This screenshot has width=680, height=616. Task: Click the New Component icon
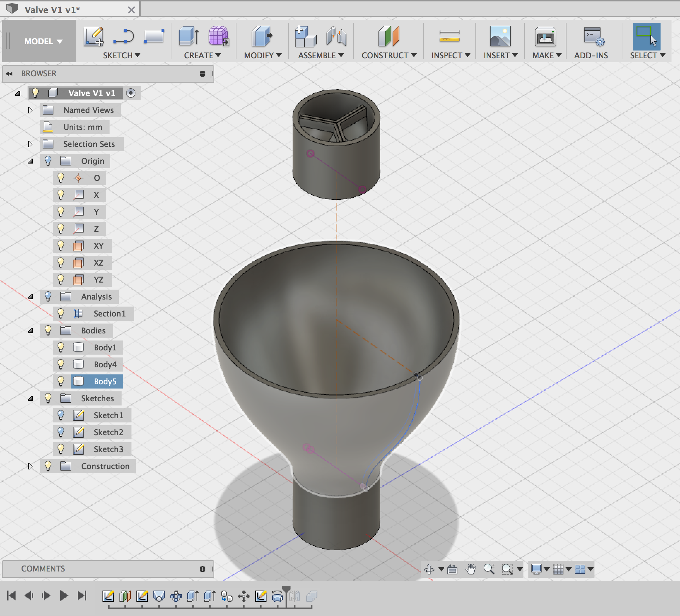[306, 36]
